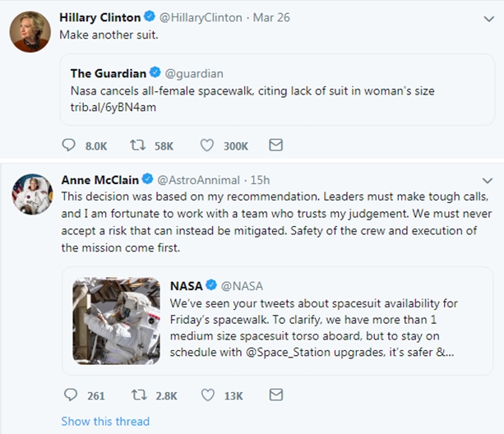Open the trib.al/6yBN4am link
Viewport: 504px width, 434px height.
[109, 106]
